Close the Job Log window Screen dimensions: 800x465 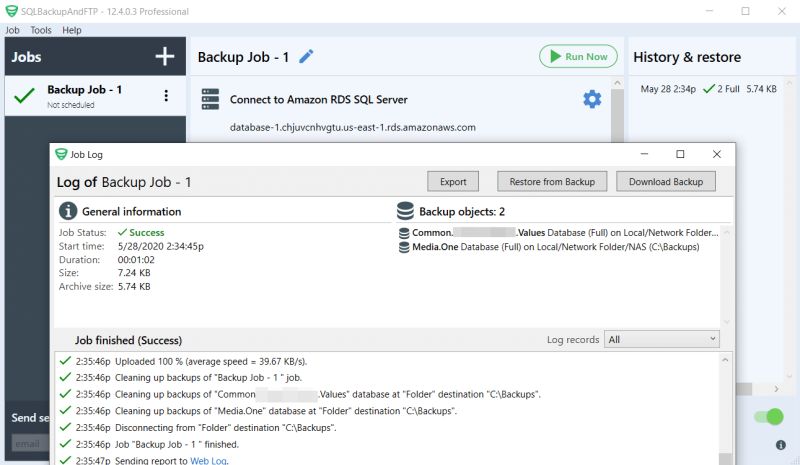click(x=716, y=154)
